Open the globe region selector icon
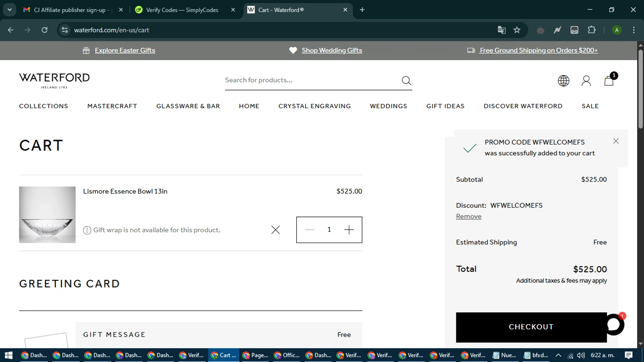This screenshot has width=644, height=362. (563, 81)
